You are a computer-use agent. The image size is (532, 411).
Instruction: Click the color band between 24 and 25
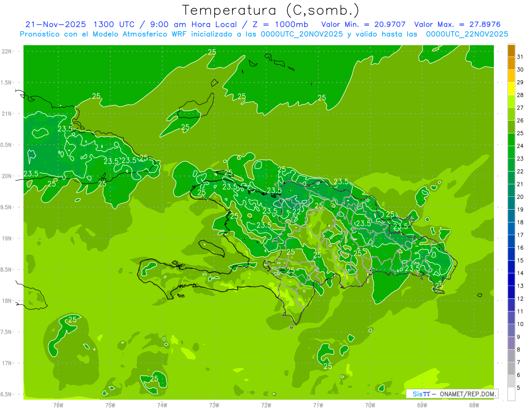pos(511,140)
